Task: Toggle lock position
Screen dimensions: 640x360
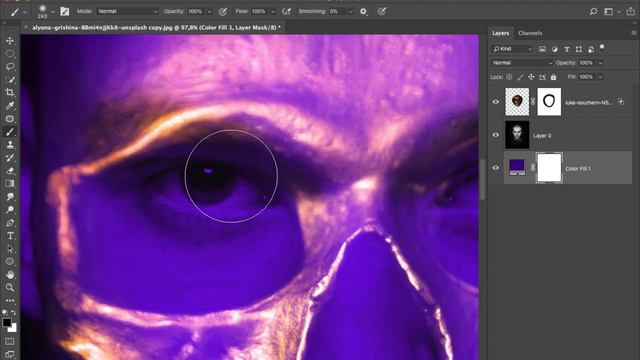Action: pyautogui.click(x=531, y=77)
